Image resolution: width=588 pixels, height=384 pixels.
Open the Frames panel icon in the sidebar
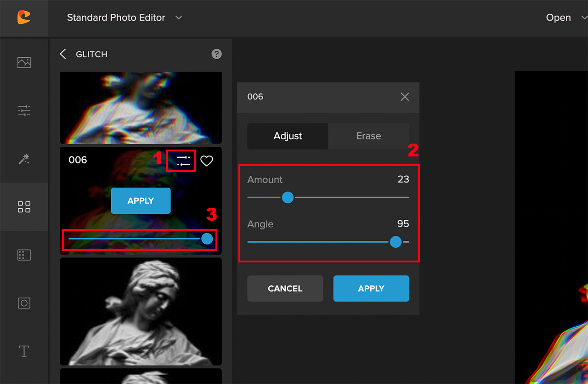click(x=25, y=303)
